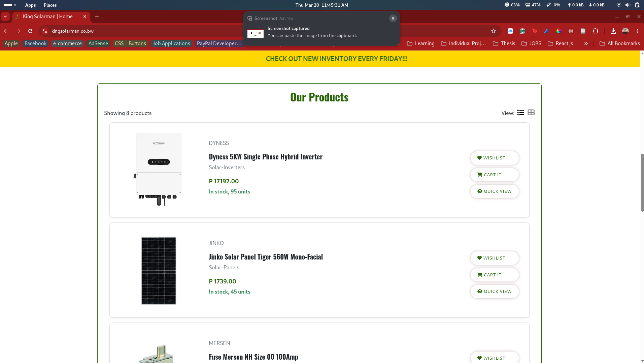Bookmark this page with star icon
644x363 pixels.
[x=494, y=31]
